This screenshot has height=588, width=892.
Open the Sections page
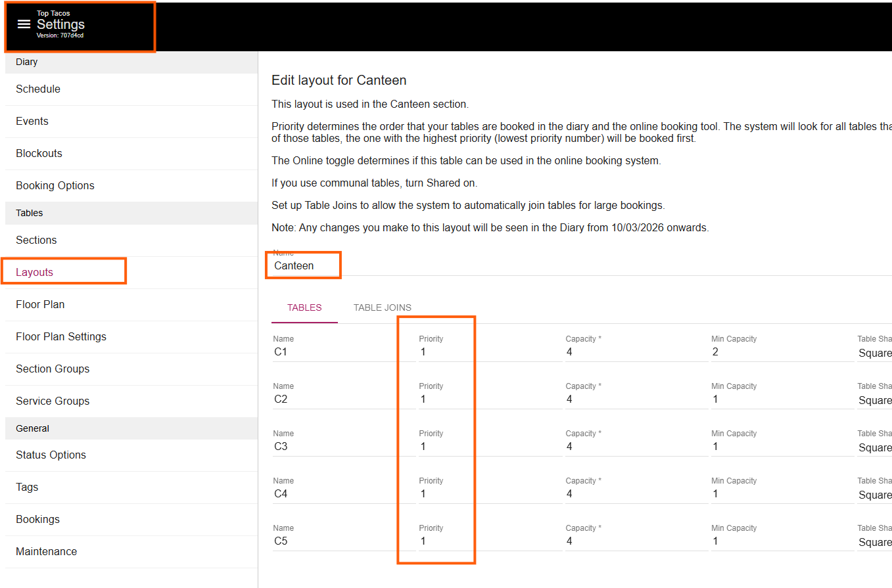pos(36,240)
